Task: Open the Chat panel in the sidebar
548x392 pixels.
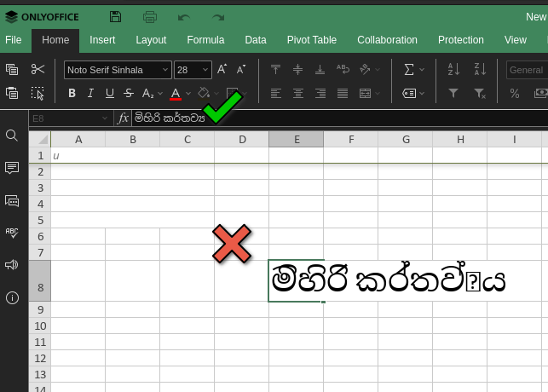Action: [x=12, y=201]
